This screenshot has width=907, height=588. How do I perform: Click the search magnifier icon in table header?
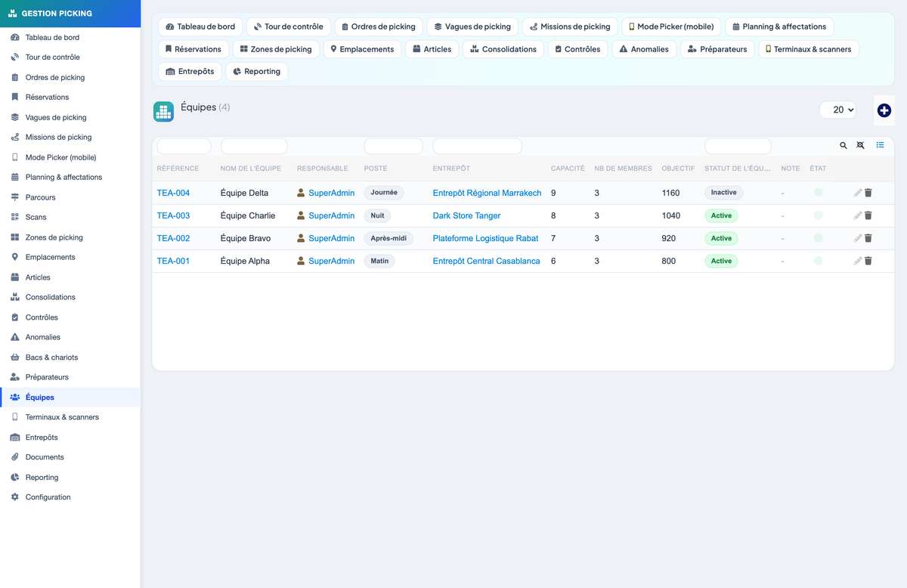pyautogui.click(x=844, y=145)
